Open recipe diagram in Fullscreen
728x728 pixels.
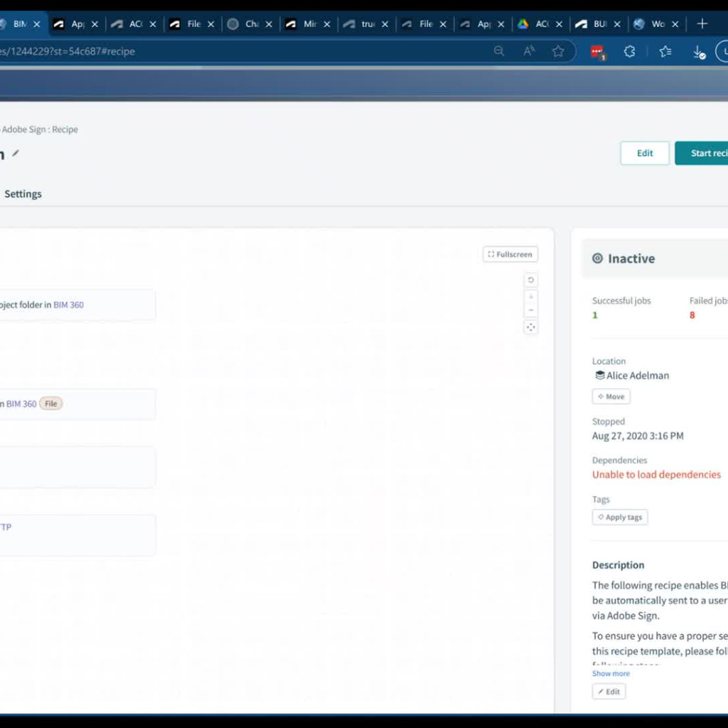pyautogui.click(x=510, y=254)
